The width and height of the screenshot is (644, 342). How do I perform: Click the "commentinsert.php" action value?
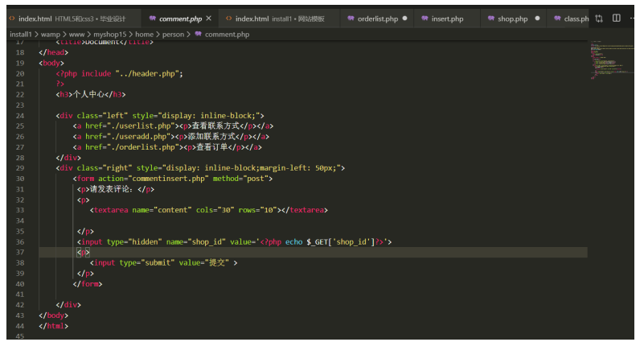point(168,179)
